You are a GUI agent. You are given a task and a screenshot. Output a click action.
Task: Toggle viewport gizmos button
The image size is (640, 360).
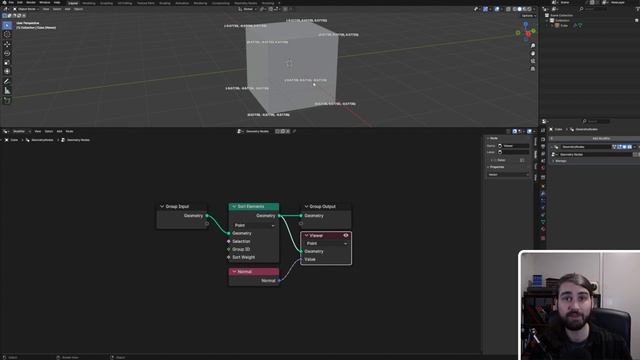[x=485, y=9]
